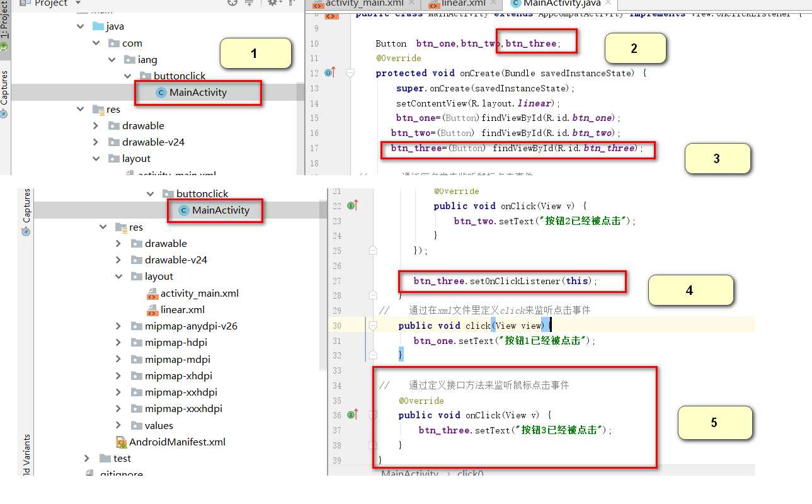Image resolution: width=812 pixels, height=504 pixels.
Task: Select the mipmap-xxxhdpi folder label
Action: (183, 409)
